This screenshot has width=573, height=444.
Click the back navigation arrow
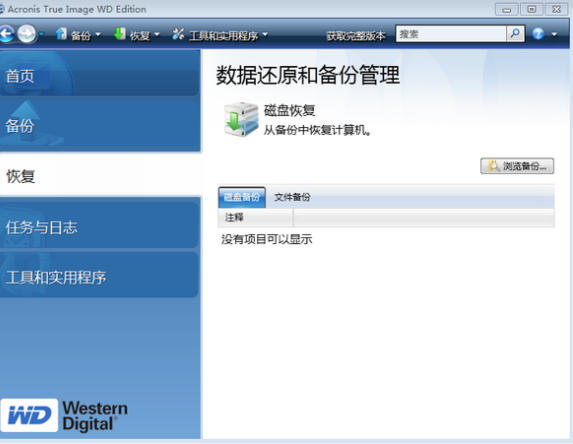coord(6,34)
